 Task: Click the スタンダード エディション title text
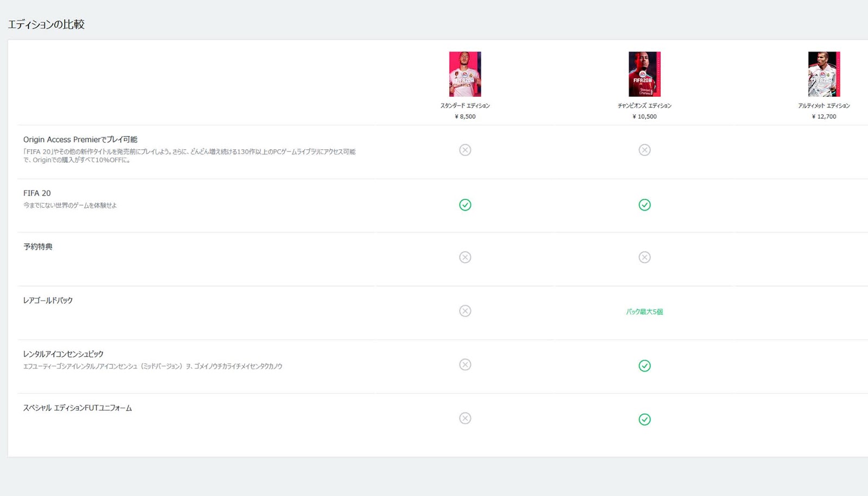click(465, 105)
